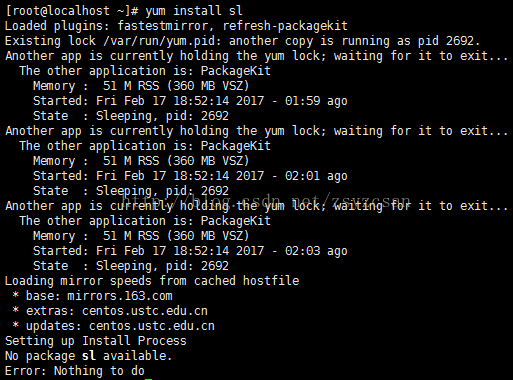This screenshot has width=513, height=380.
Task: Click the updates centos.ustc.edu.cn mirror
Action: click(x=152, y=326)
